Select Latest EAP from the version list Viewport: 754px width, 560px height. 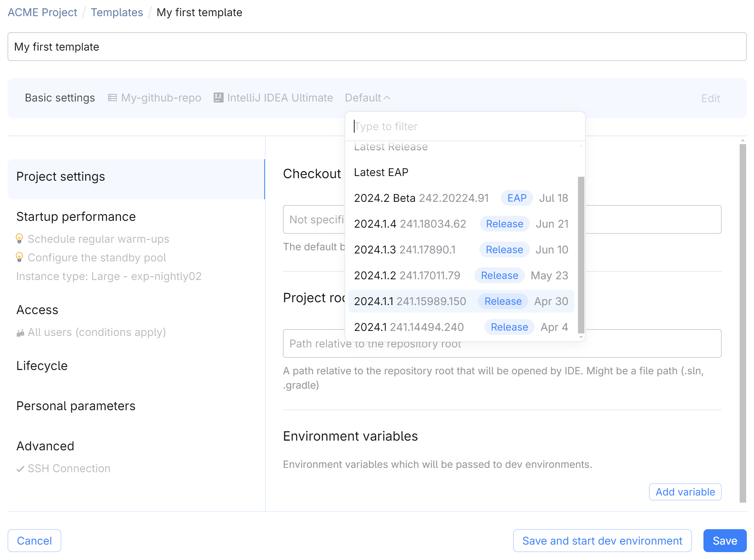pyautogui.click(x=381, y=172)
